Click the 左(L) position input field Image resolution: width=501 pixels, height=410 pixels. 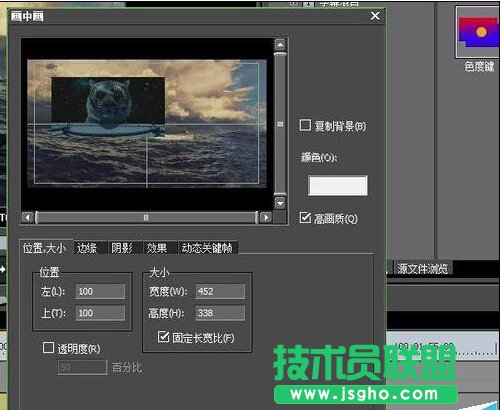click(100, 291)
